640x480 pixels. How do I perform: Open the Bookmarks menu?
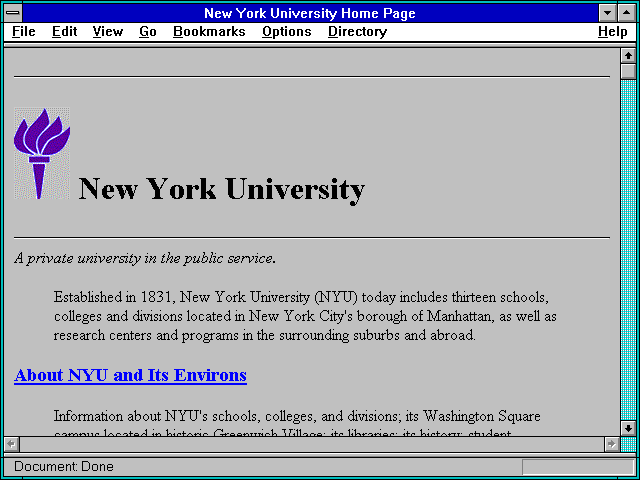(x=209, y=32)
